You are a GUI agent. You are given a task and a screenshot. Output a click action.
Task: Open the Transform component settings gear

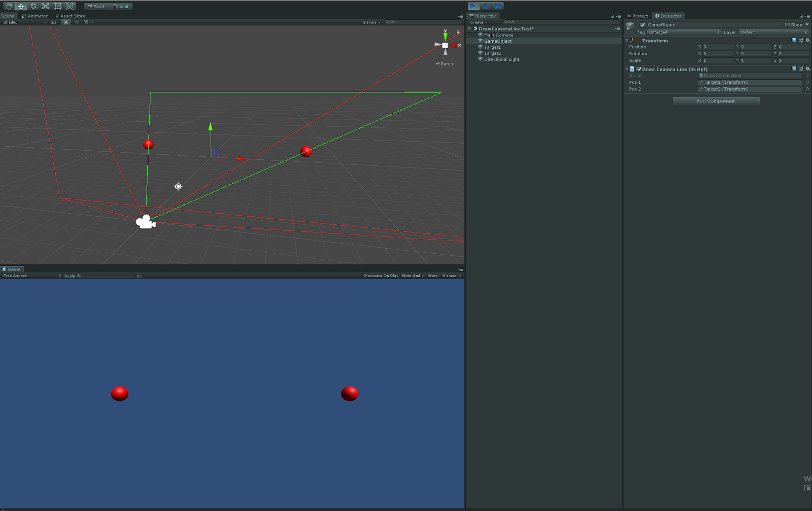click(808, 40)
